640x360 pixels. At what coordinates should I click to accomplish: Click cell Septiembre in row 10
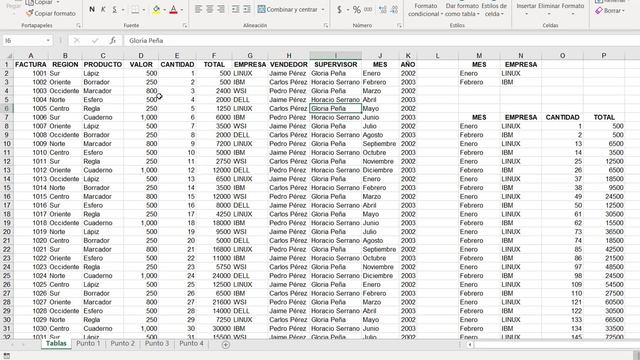click(379, 144)
